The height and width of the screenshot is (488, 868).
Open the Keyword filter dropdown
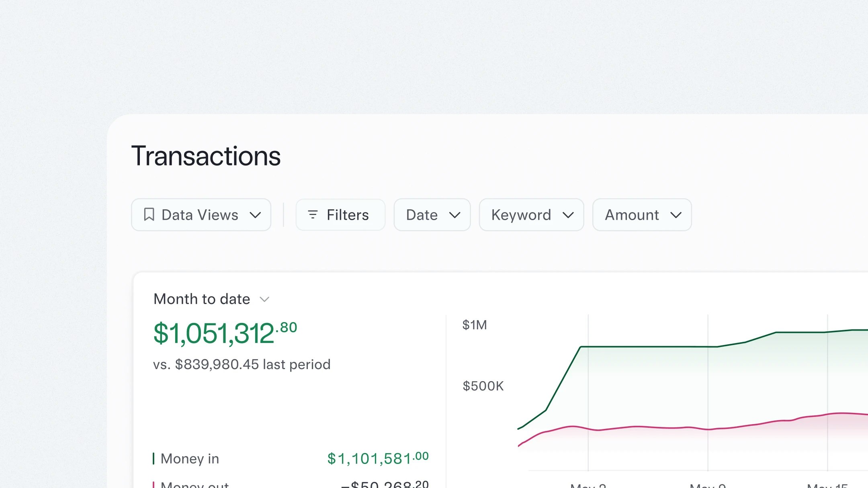[x=531, y=215]
